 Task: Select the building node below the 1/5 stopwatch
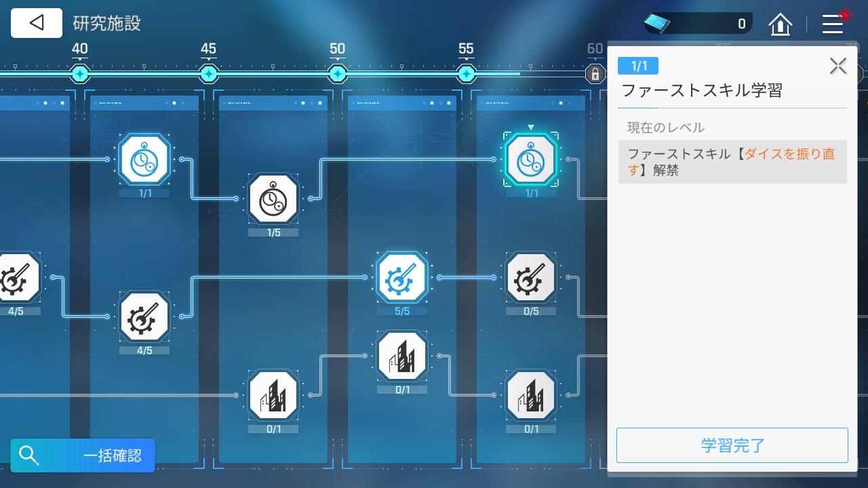tap(273, 396)
